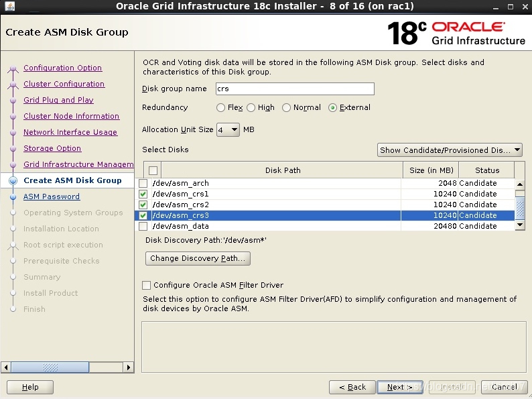Click the disk list scroll down arrow
This screenshot has width=532, height=399.
tap(520, 225)
